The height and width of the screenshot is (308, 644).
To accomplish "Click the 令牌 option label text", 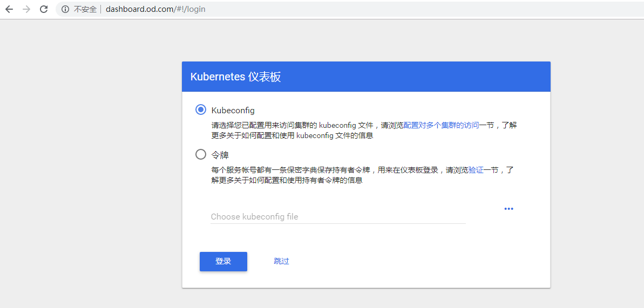I will [x=220, y=155].
